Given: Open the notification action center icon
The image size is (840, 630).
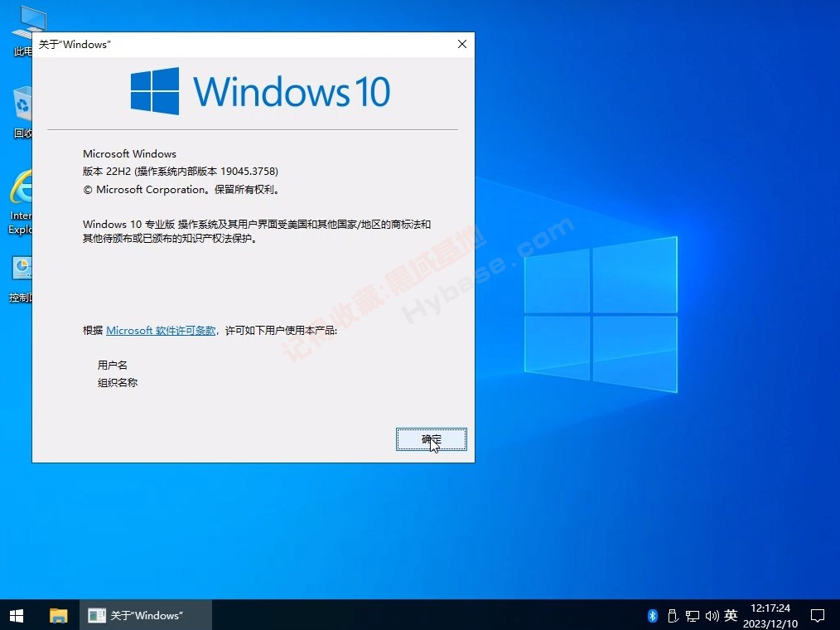Looking at the screenshot, I should point(818,616).
